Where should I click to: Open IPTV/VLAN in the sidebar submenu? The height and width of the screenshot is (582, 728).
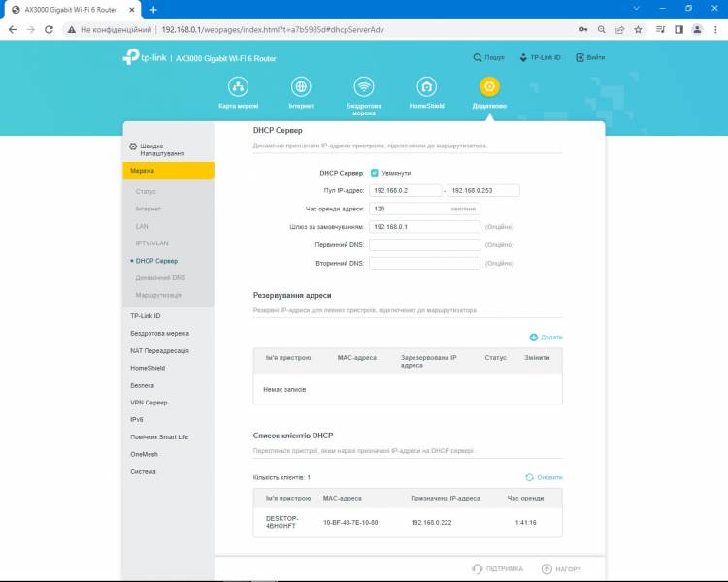point(151,243)
